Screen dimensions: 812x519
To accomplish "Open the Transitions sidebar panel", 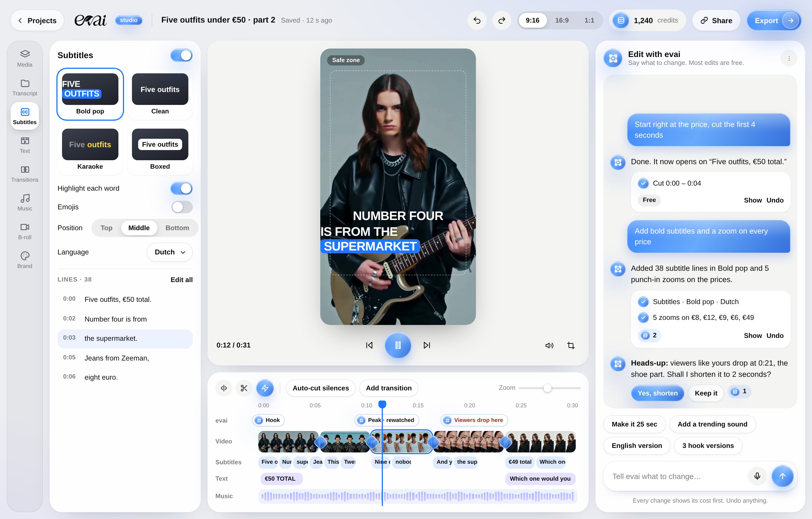I will [25, 174].
